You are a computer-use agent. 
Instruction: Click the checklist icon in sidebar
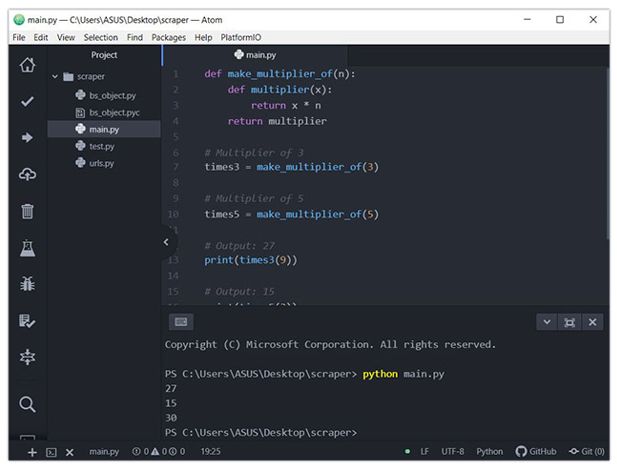pos(27,321)
